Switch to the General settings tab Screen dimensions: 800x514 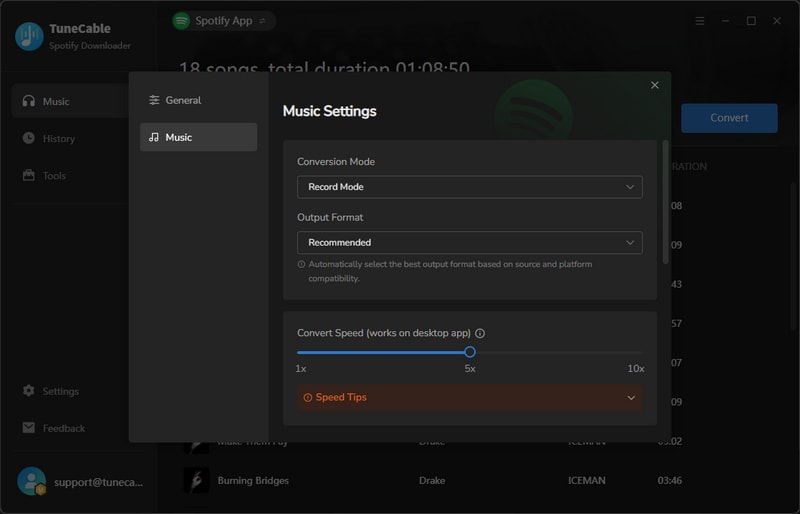point(198,100)
